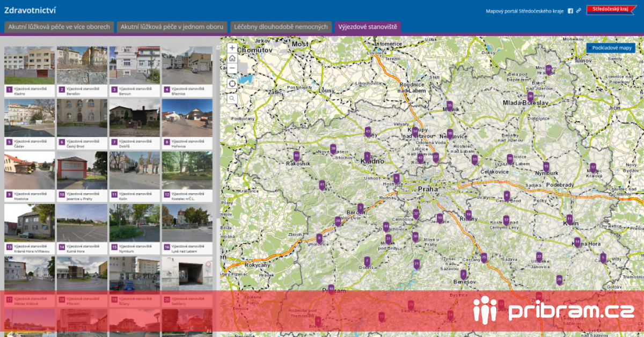Open Mapový portál Středočeského kraje link
The height and width of the screenshot is (337, 644).
coord(524,11)
